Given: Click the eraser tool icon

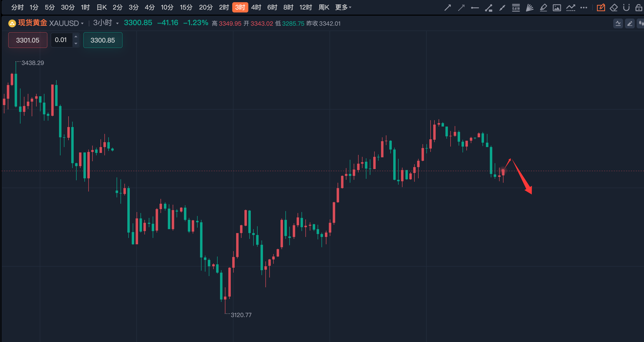Looking at the screenshot, I should (614, 8).
